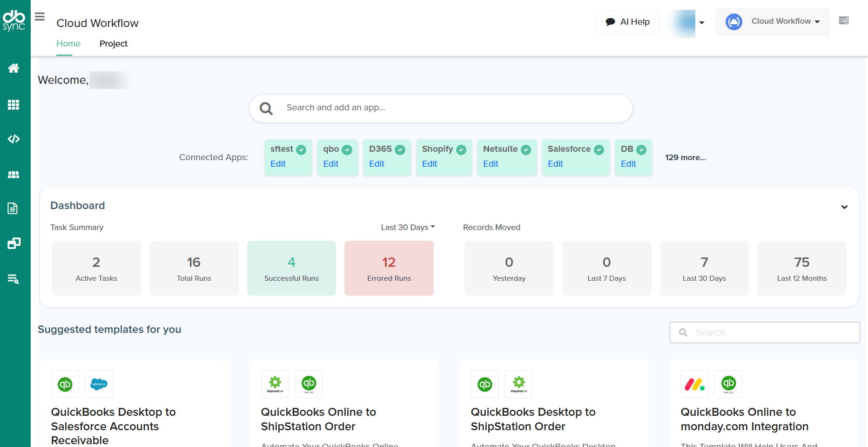Open the users group icon in the sidebar
868x447 pixels.
13,175
